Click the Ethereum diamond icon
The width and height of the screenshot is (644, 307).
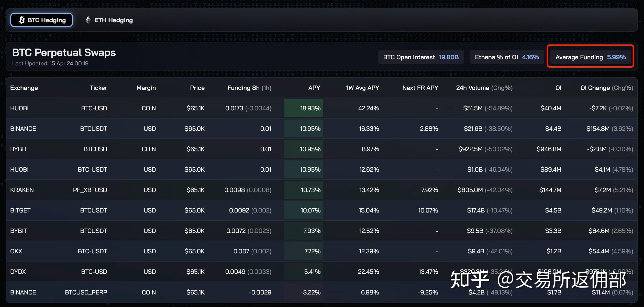click(x=88, y=20)
